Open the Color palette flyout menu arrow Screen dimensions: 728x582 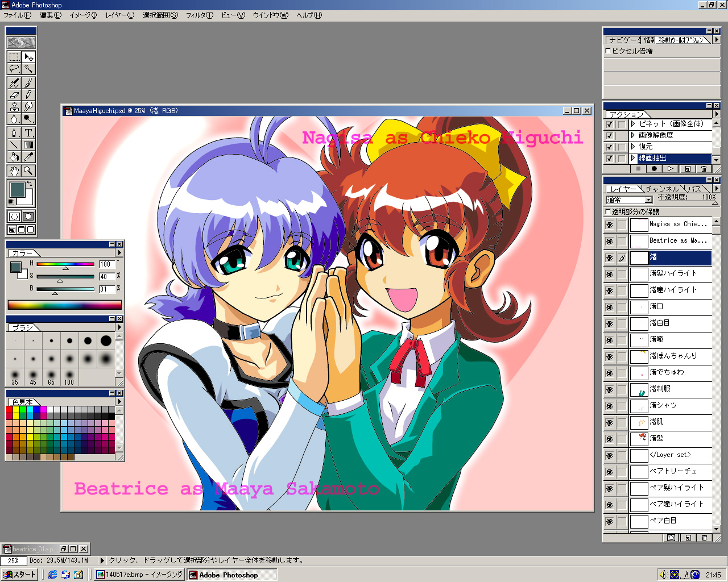[119, 253]
